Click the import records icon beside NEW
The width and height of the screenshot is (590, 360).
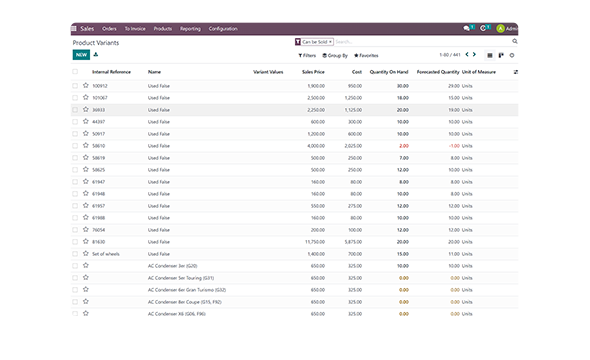[x=96, y=55]
